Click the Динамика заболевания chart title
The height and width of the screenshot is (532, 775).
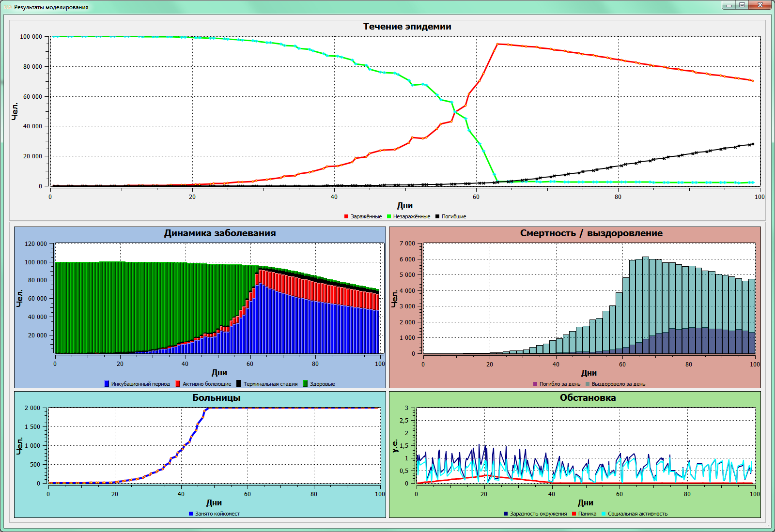(x=220, y=233)
